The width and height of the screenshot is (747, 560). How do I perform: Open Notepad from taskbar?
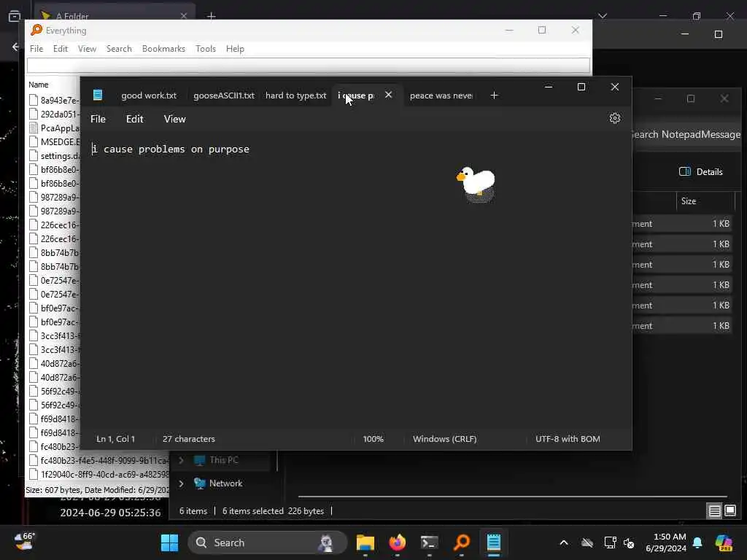pyautogui.click(x=494, y=542)
